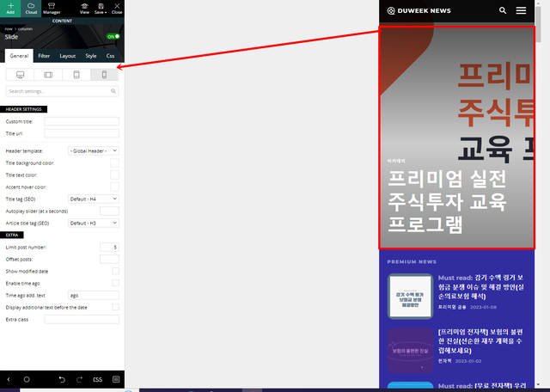550x392 pixels.
Task: Click the Undo icon
Action: pos(62,379)
